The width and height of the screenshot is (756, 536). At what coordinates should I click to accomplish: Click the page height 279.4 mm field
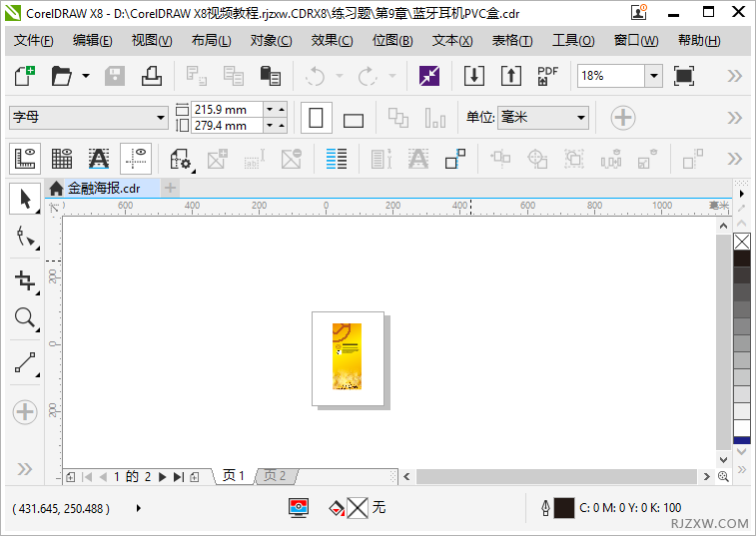[227, 126]
